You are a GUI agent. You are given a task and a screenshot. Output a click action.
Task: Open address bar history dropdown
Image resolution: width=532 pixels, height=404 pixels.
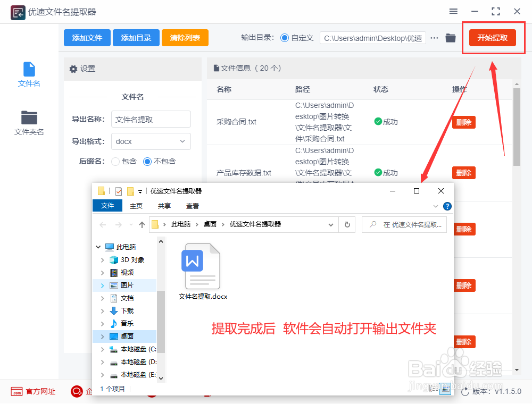(x=331, y=225)
